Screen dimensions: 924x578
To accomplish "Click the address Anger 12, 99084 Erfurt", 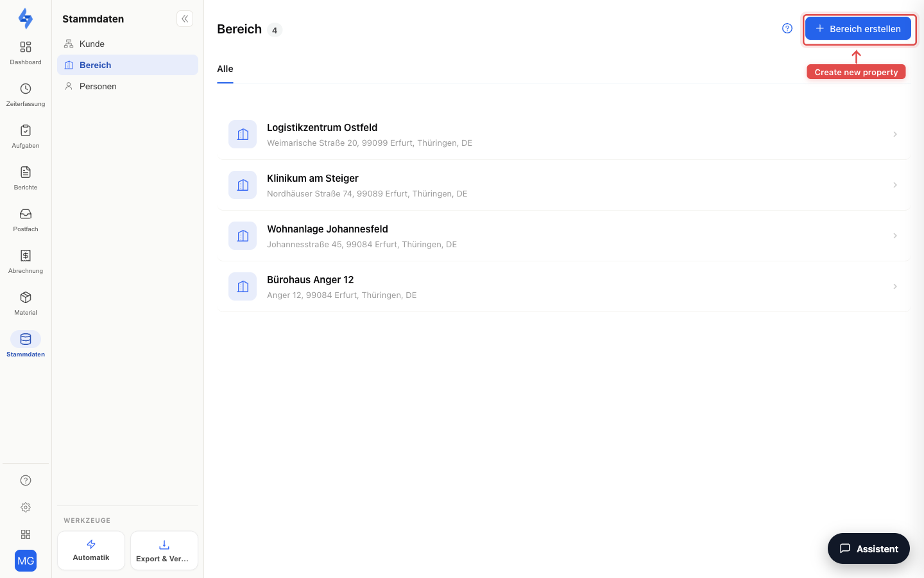I will (342, 295).
